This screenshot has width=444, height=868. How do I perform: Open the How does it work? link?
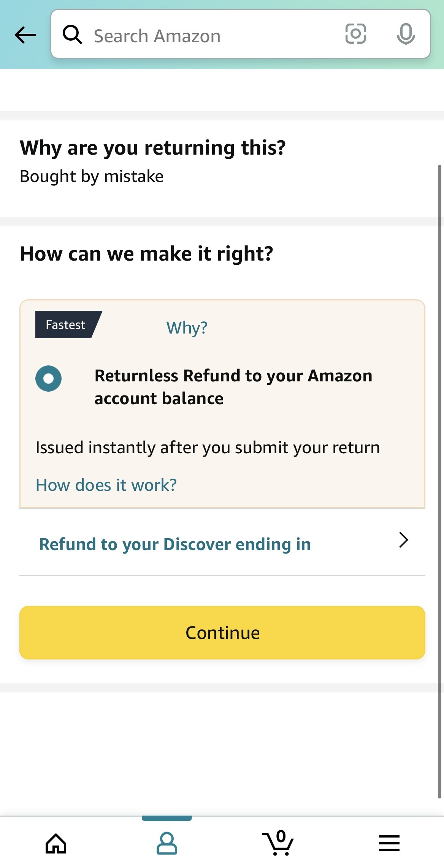point(106,485)
